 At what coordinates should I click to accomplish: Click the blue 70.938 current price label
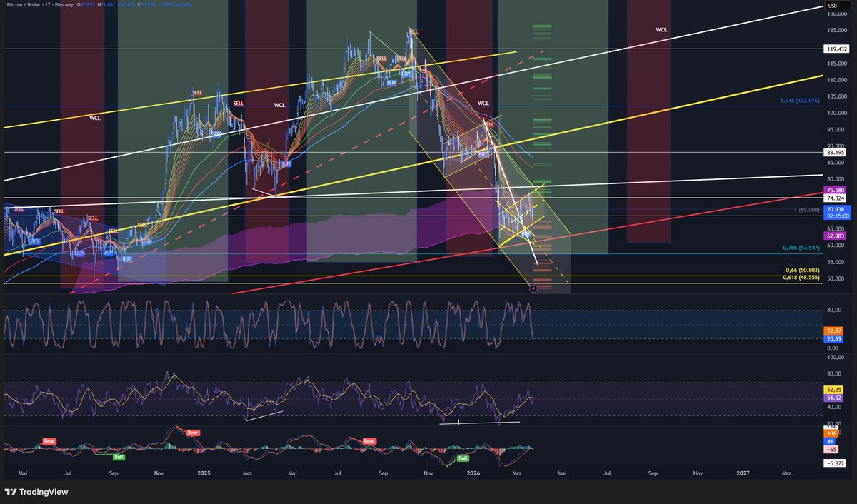click(x=834, y=209)
